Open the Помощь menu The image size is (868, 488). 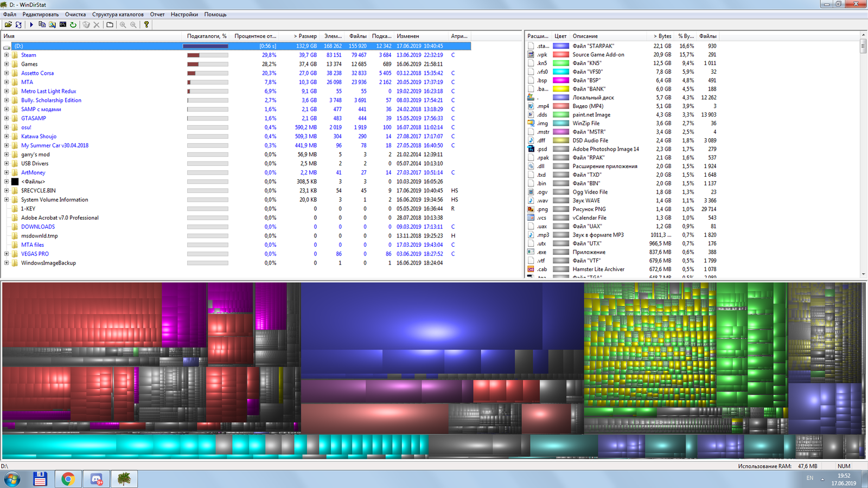point(215,15)
